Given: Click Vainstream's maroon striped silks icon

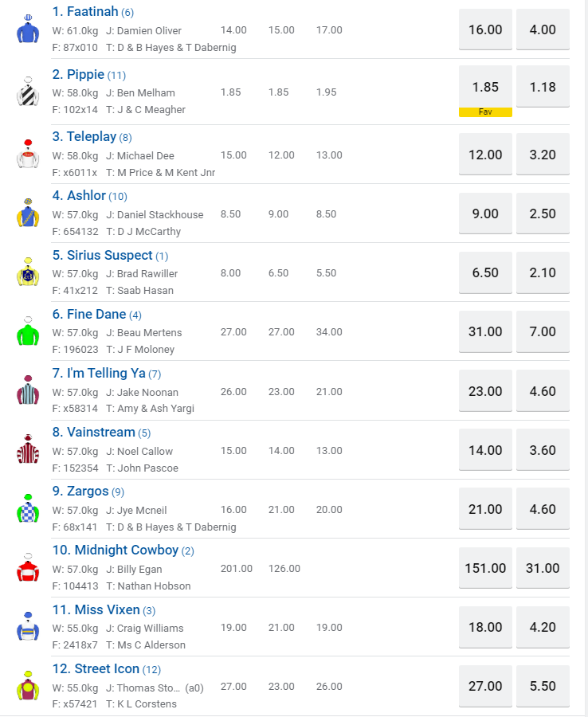Looking at the screenshot, I should click(x=28, y=450).
